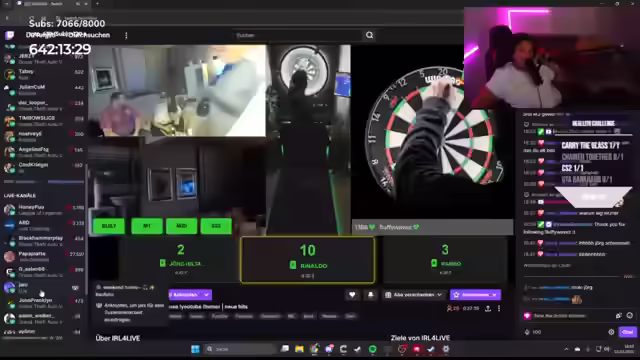This screenshot has width=640, height=360.
Task: Expand the Abo verschenken dropdown
Action: tap(413, 294)
